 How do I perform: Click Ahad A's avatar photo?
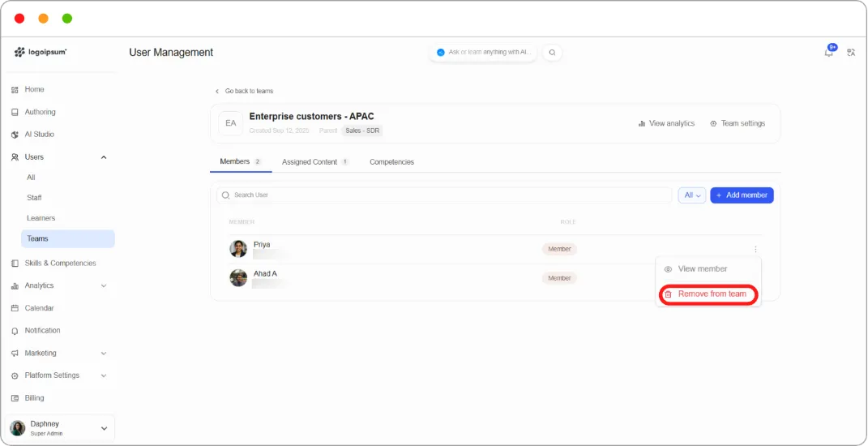[238, 277]
